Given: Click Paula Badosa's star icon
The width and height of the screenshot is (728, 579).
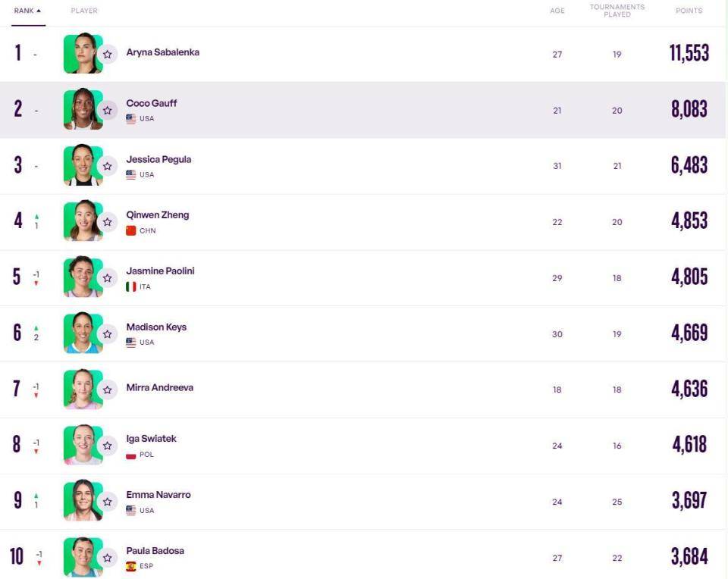Looking at the screenshot, I should [107, 558].
